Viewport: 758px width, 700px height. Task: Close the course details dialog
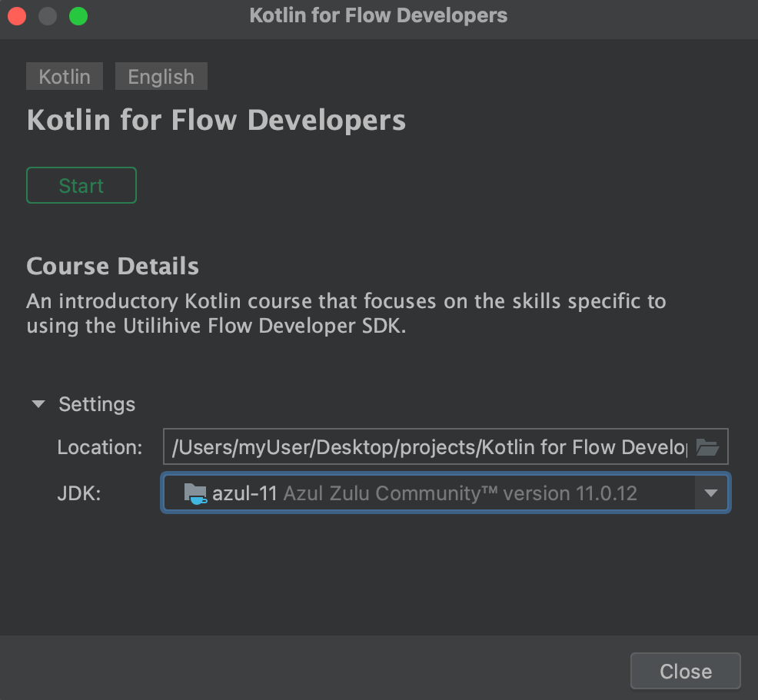click(684, 670)
